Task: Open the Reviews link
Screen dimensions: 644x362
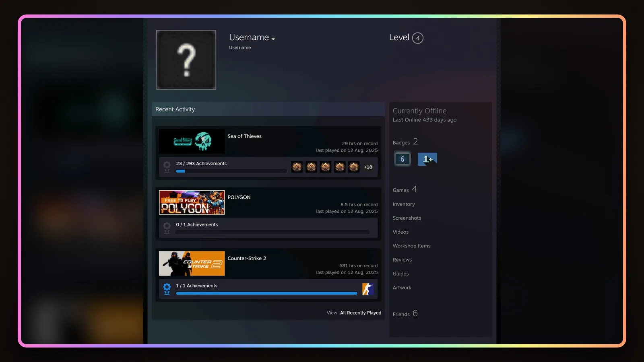Action: tap(402, 260)
